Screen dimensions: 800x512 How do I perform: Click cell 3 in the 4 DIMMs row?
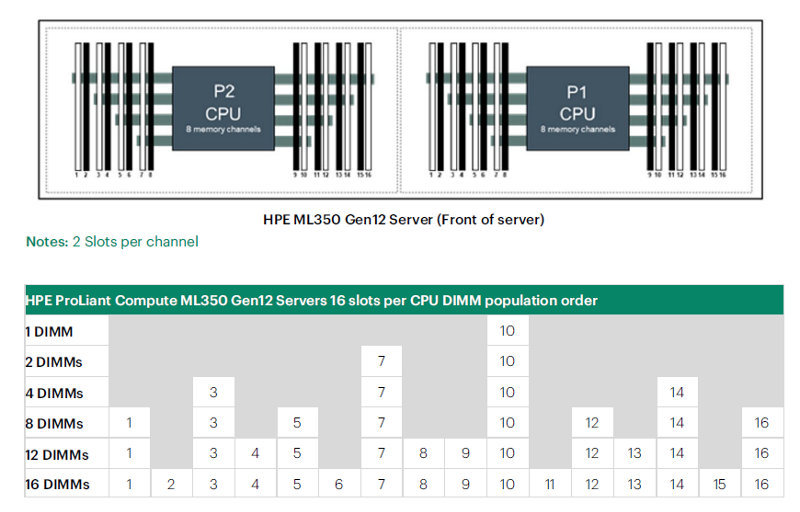coord(213,392)
